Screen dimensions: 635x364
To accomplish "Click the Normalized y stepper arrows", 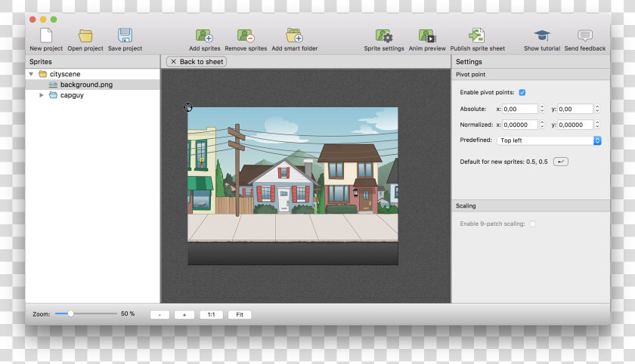I will [x=597, y=125].
